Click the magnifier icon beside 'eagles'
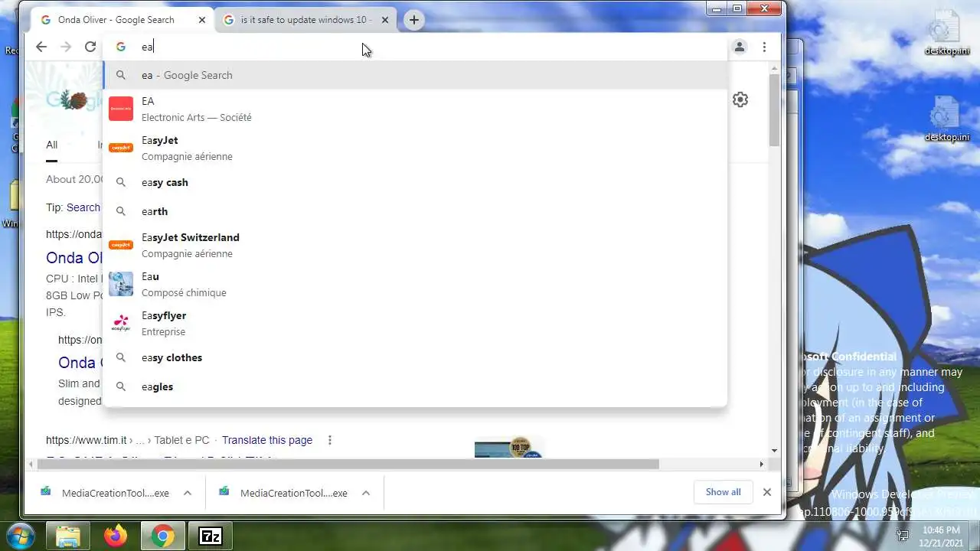Screen dimensions: 980x551 pos(121,386)
